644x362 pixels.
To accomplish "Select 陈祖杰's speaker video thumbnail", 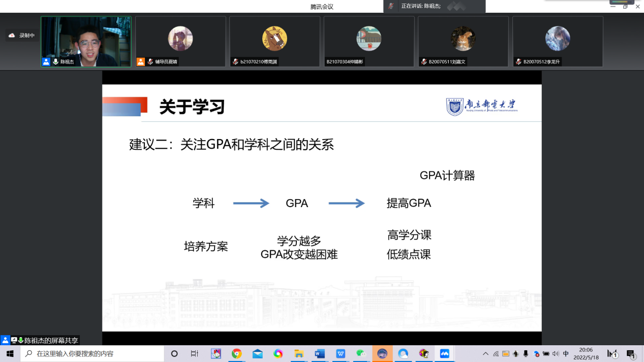I will (x=86, y=42).
